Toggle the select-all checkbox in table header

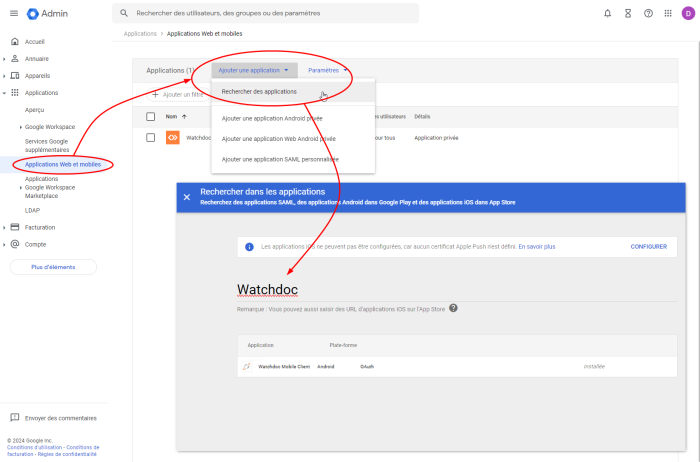point(151,116)
